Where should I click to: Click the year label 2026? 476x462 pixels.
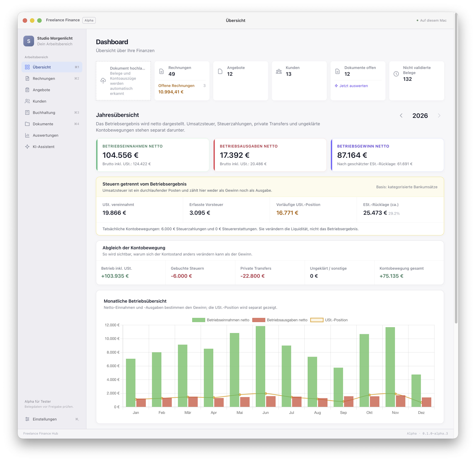420,116
